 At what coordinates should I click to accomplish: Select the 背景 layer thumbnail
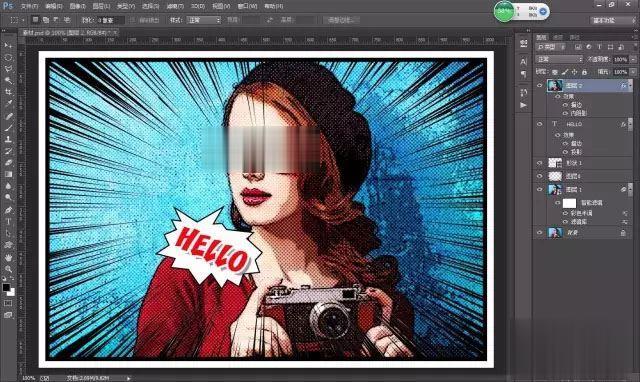555,233
